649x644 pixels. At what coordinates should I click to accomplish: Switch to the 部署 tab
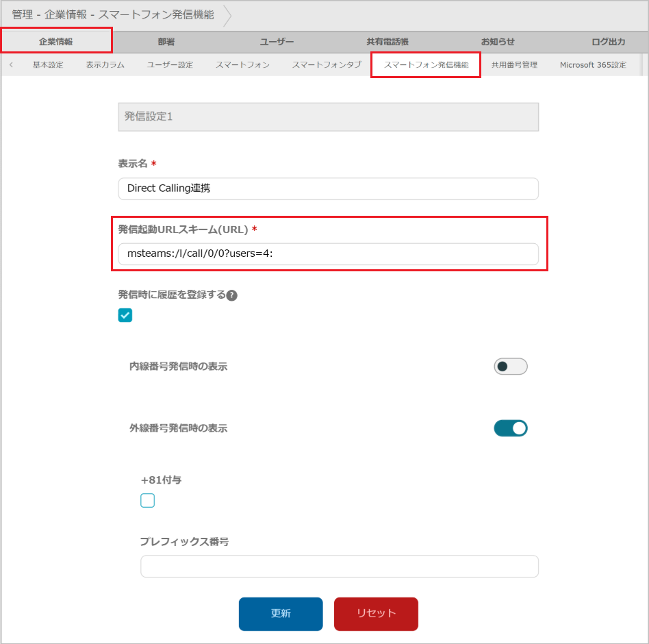click(x=166, y=42)
